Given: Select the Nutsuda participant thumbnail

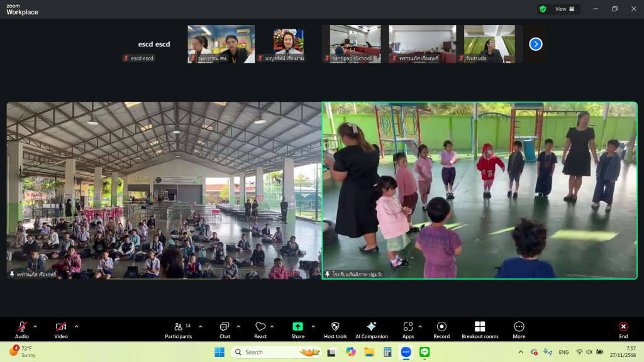Looking at the screenshot, I should [x=489, y=44].
